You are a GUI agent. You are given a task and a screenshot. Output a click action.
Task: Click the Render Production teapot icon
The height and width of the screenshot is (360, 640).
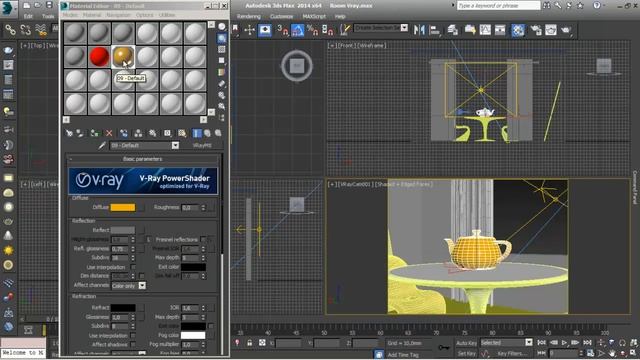(566, 30)
